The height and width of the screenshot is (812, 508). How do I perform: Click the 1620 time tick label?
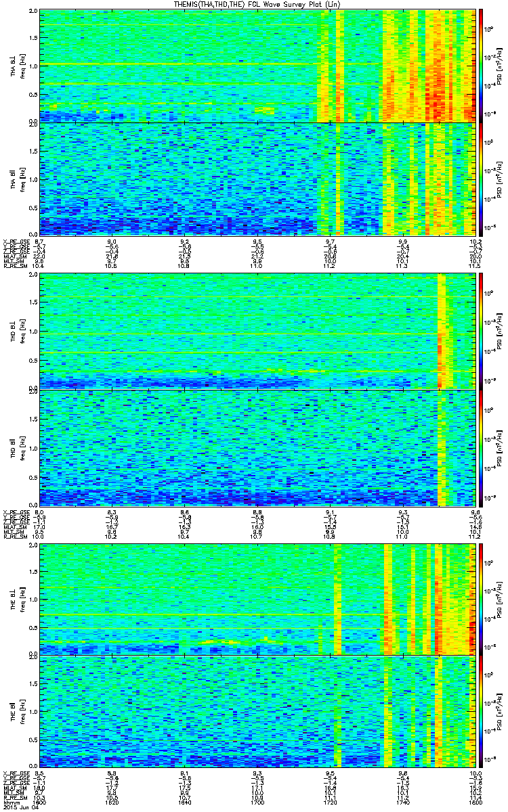pos(112,804)
